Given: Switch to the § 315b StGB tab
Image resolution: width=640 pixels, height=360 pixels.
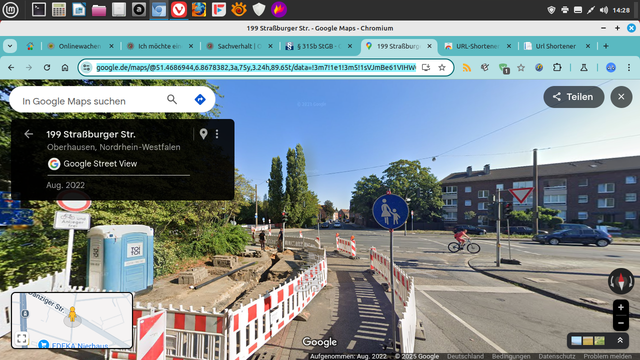Looking at the screenshot, I should [x=319, y=46].
